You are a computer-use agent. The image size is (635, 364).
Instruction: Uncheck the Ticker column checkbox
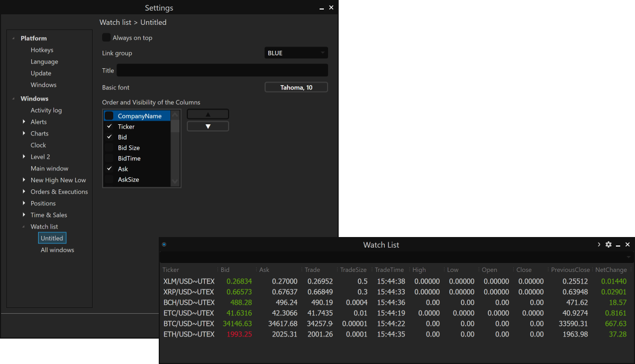click(x=109, y=126)
